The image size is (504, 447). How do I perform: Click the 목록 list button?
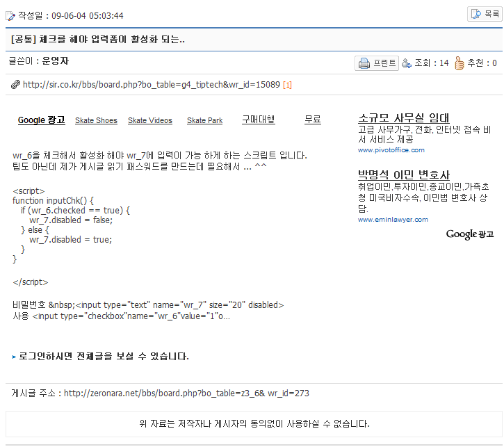485,14
